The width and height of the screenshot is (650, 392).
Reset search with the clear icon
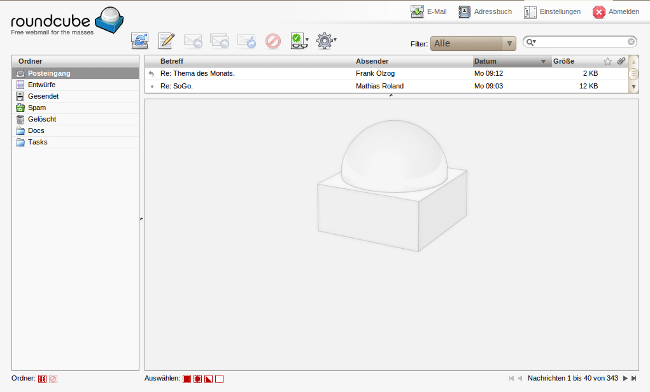[631, 42]
